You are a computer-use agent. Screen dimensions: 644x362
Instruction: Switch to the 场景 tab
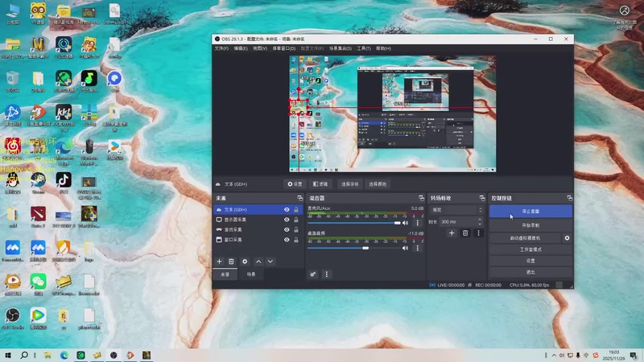point(251,274)
